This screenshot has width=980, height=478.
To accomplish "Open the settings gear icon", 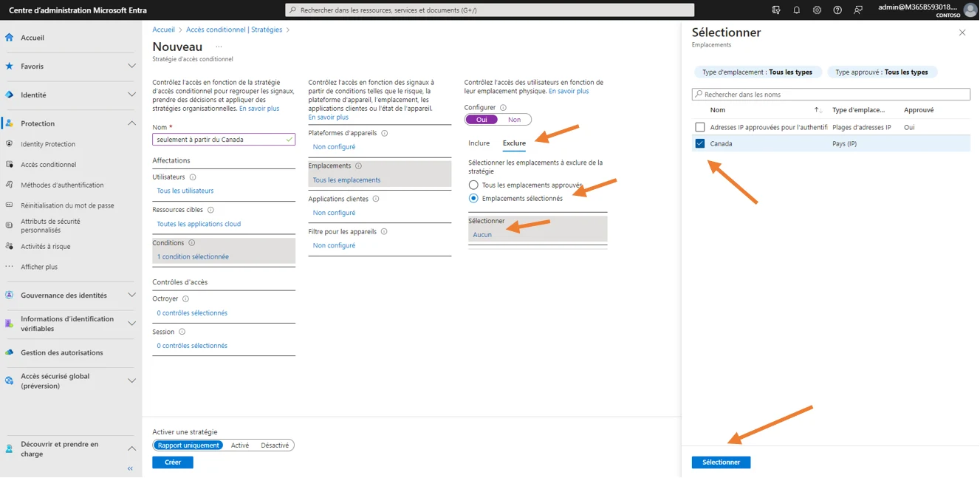I will [x=817, y=10].
